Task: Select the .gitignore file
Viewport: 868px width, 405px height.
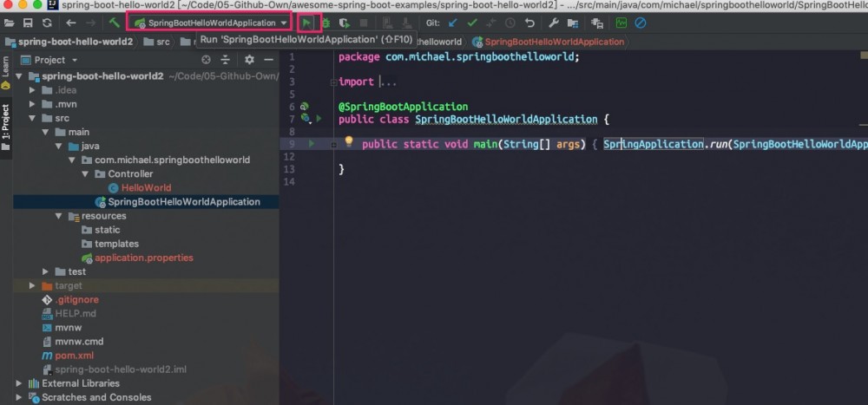Action: (x=76, y=299)
